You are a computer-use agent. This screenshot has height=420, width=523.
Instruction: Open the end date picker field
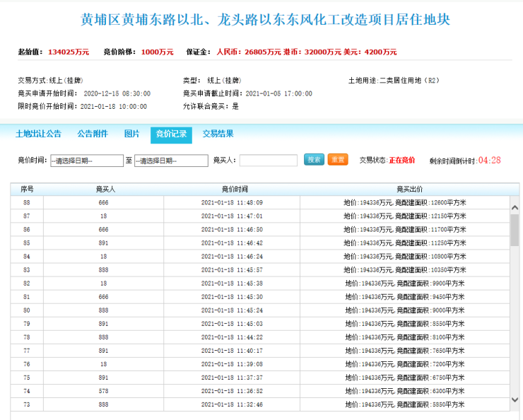pos(171,161)
